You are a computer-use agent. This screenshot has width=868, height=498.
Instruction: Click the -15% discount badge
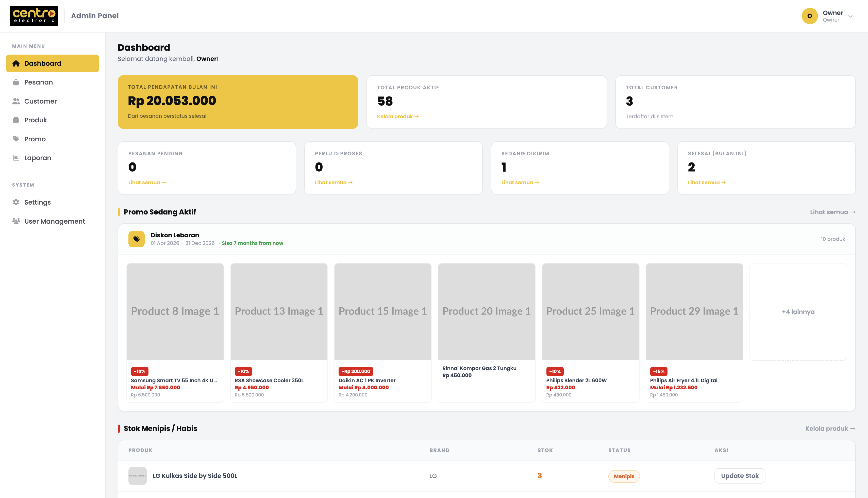coord(659,371)
